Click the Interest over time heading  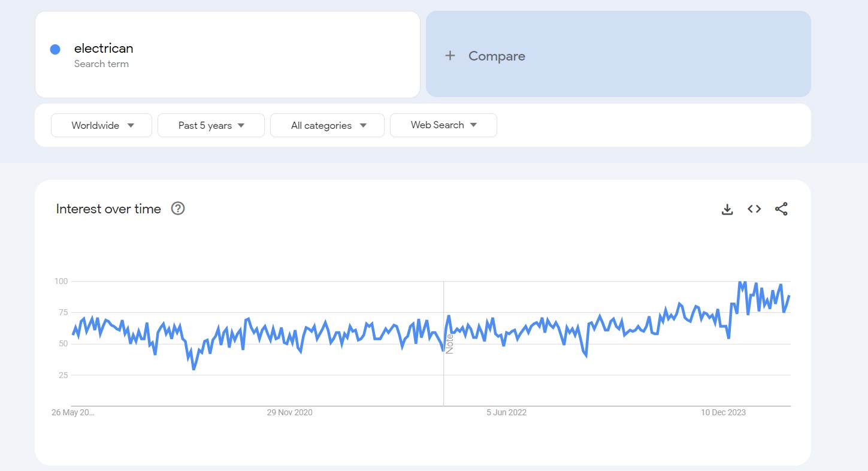point(108,209)
